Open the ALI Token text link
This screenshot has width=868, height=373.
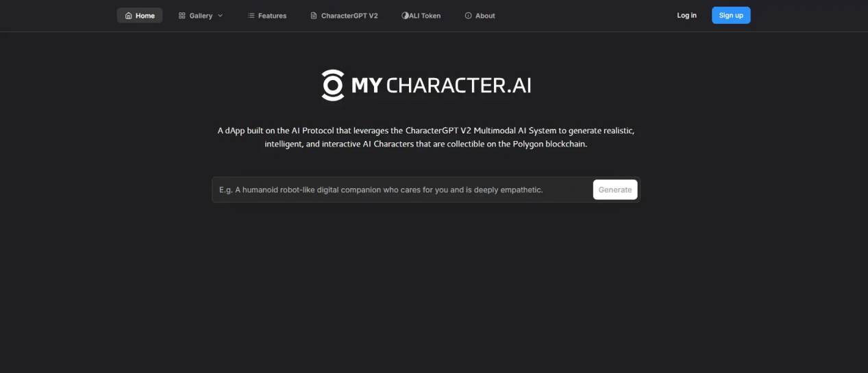tap(425, 16)
